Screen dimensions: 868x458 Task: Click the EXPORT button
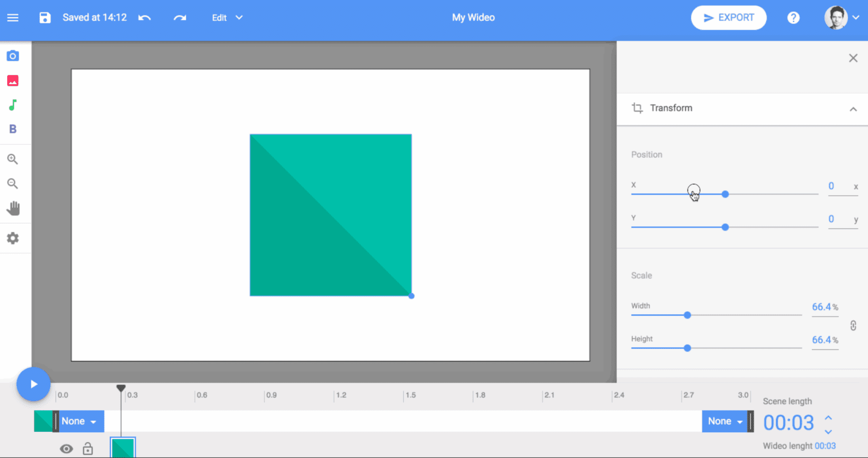(728, 18)
